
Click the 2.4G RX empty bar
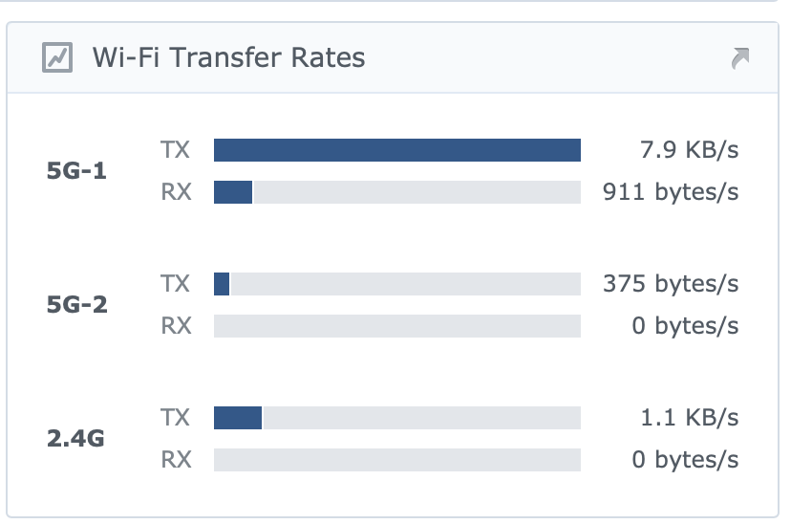(397, 460)
